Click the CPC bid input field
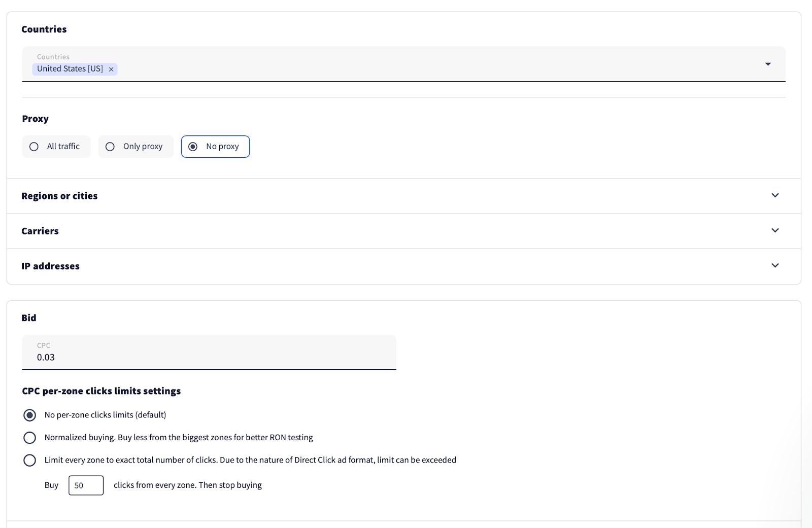Screen dimensions: 812x528 [x=209, y=357]
